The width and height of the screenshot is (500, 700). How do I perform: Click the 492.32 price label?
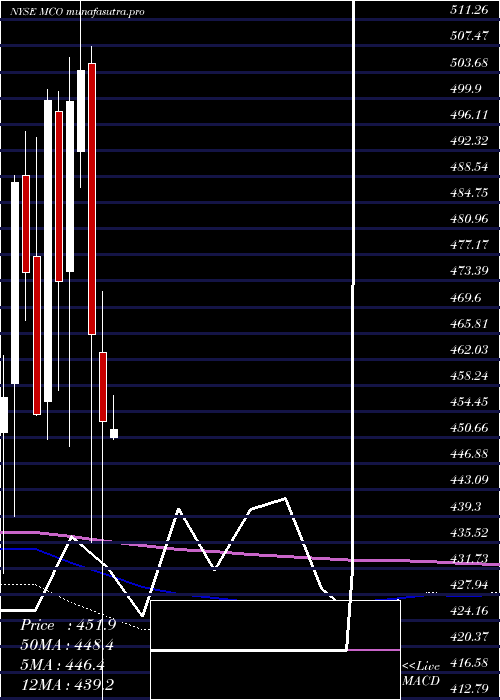[469, 141]
